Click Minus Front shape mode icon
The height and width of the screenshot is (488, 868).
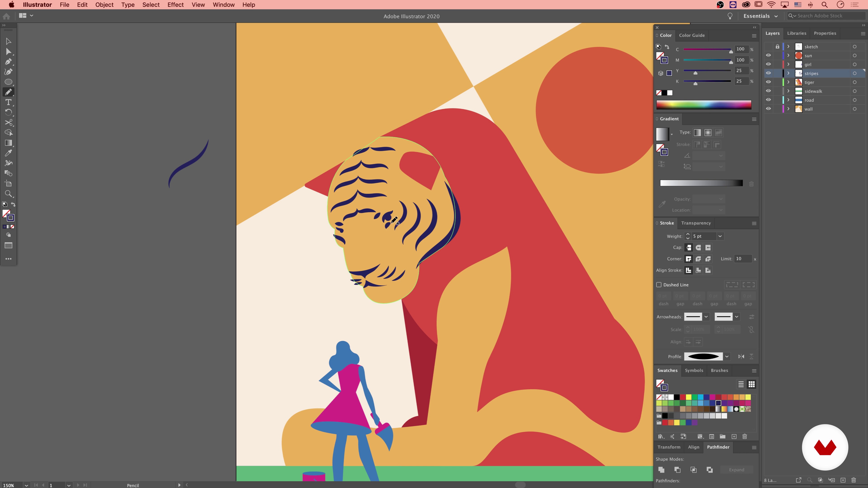click(677, 469)
